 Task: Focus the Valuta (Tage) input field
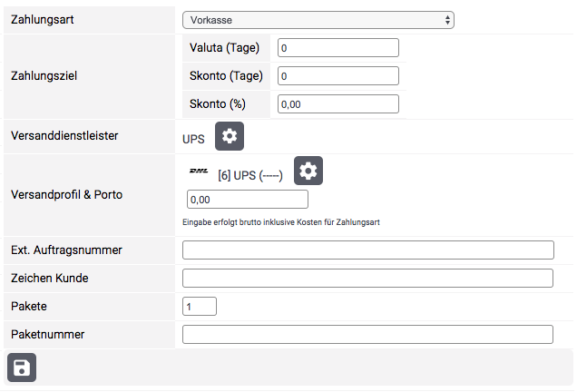pos(337,48)
